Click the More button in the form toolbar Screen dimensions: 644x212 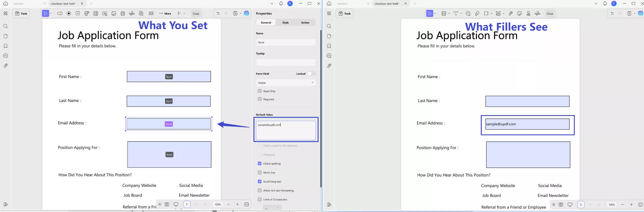165,13
